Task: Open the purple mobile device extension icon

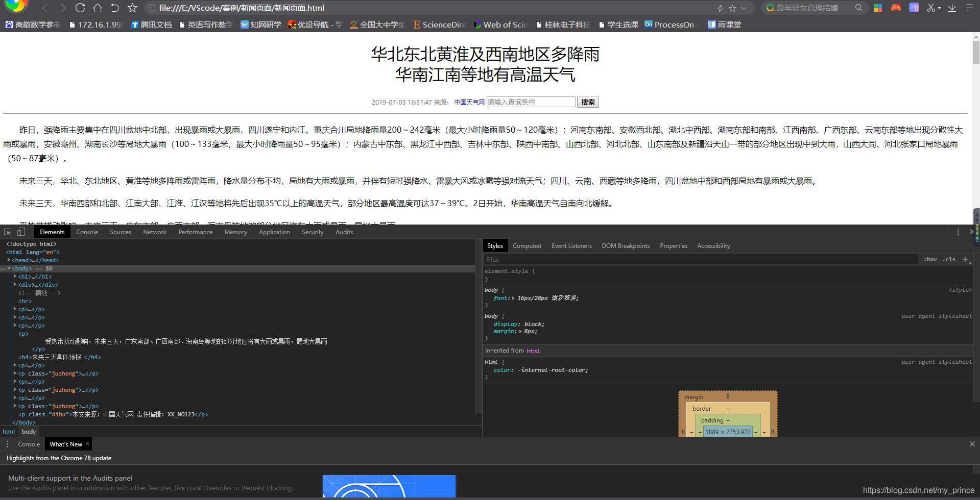Action: pos(914,8)
